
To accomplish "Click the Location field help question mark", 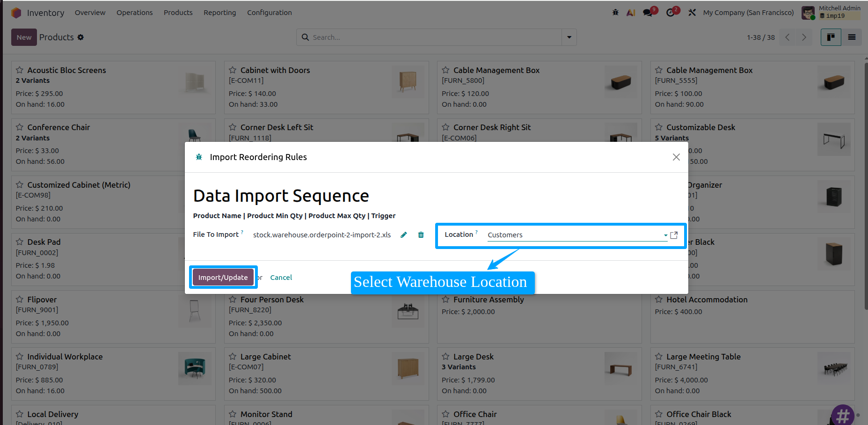I will (476, 232).
